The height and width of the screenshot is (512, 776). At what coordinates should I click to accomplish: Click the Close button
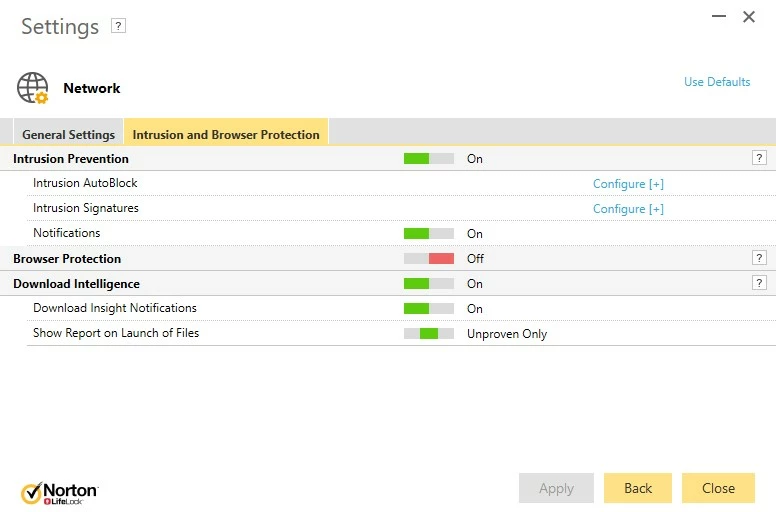[718, 488]
